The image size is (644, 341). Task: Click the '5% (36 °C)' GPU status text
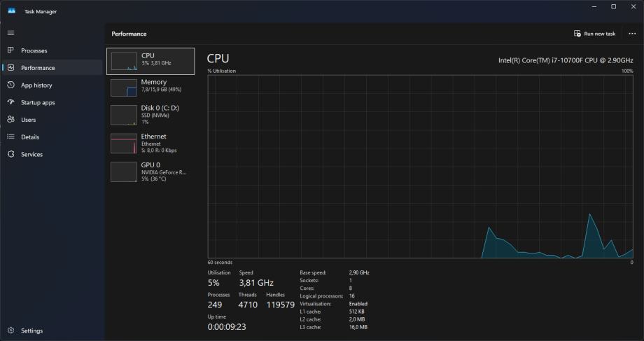tap(153, 179)
